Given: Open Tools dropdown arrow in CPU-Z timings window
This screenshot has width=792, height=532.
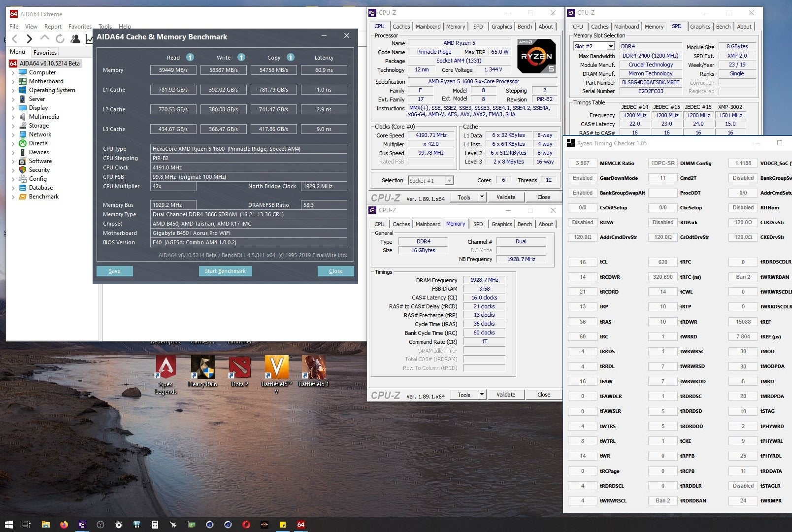Looking at the screenshot, I should pos(482,395).
